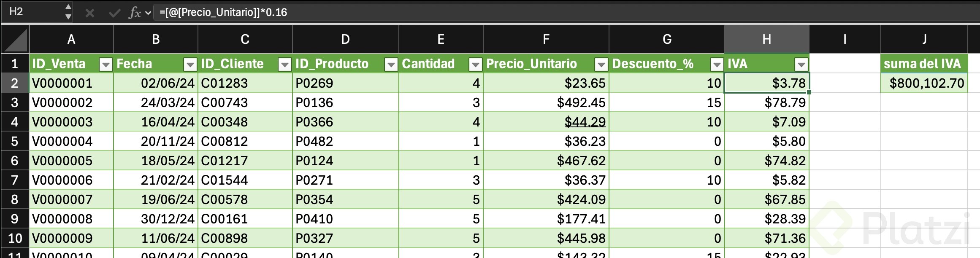Click the fx insert function icon
Image resolution: width=980 pixels, height=258 pixels.
click(135, 13)
